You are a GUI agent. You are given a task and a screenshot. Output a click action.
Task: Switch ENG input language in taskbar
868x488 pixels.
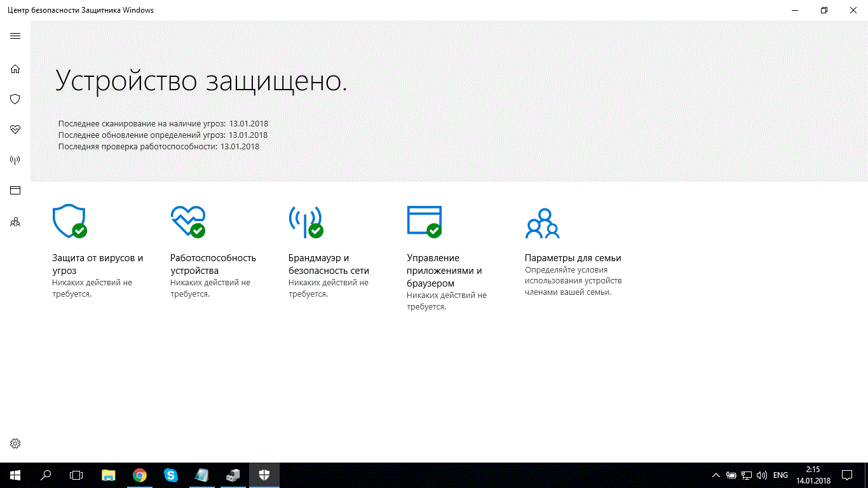(x=780, y=475)
